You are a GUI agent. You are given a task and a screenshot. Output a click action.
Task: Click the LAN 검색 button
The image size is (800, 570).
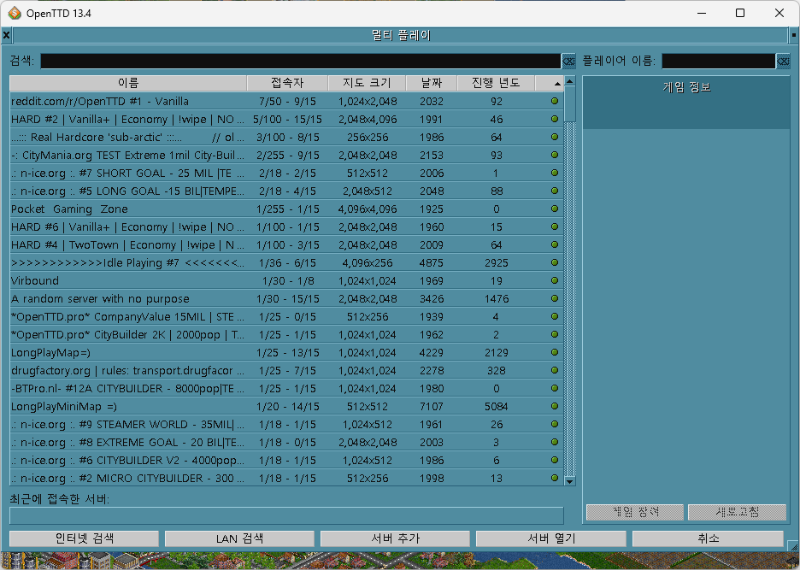239,539
